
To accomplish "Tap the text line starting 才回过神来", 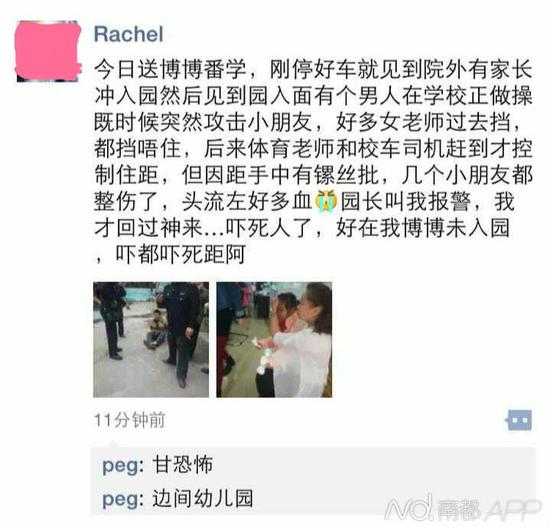I will pyautogui.click(x=302, y=228).
